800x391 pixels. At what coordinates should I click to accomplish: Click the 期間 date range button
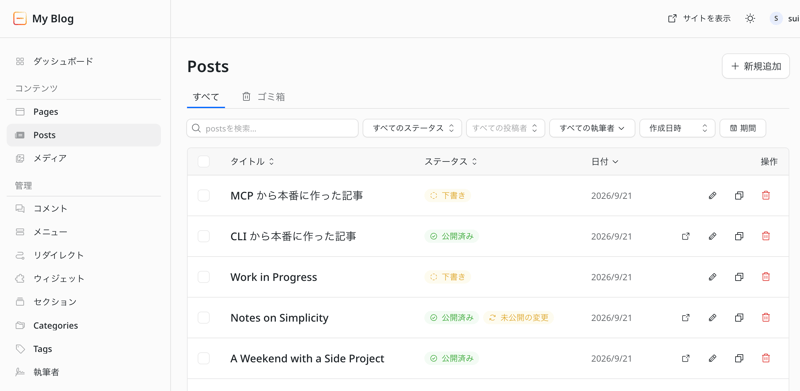[742, 128]
